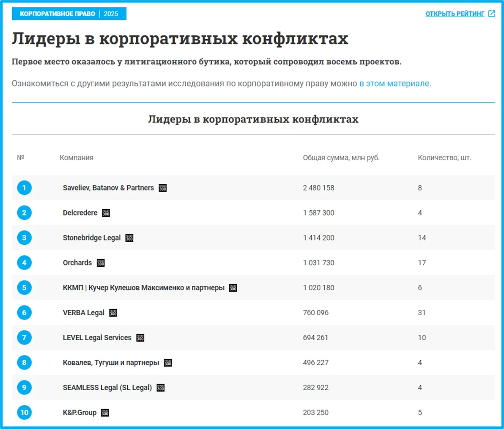This screenshot has width=504, height=429.
Task: Open the Orchards company name
Action: click(x=77, y=262)
